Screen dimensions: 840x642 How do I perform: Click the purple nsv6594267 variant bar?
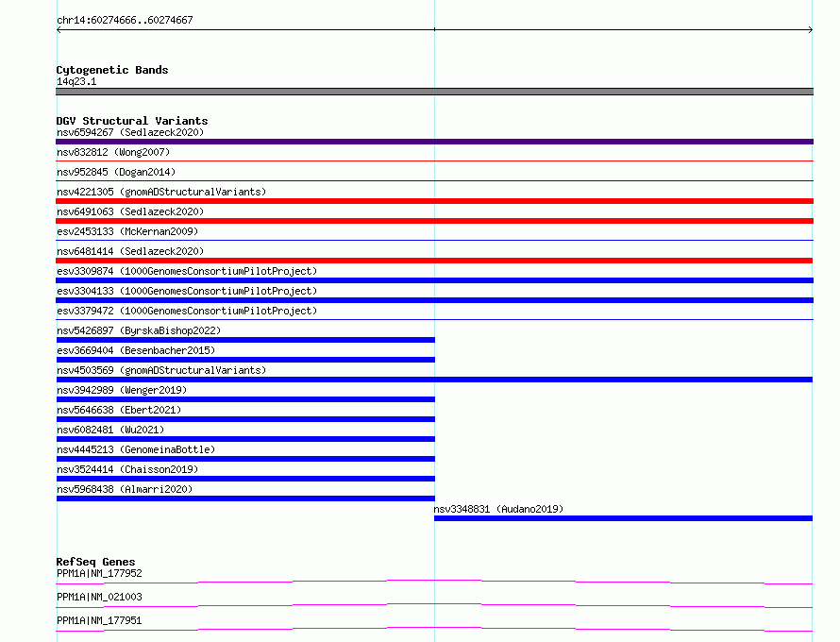(x=434, y=142)
